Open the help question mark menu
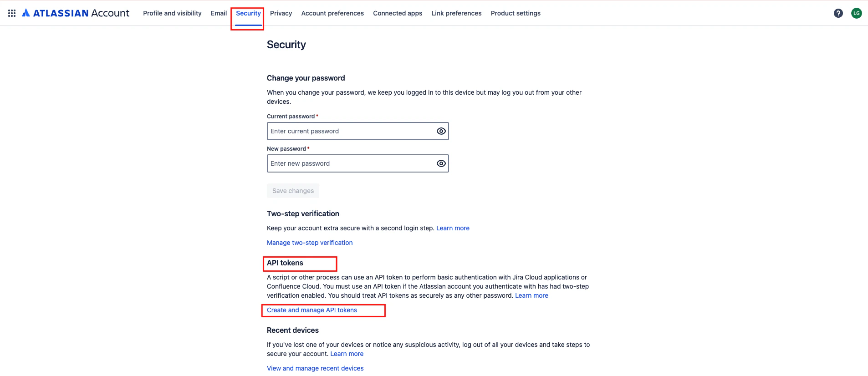 point(838,13)
